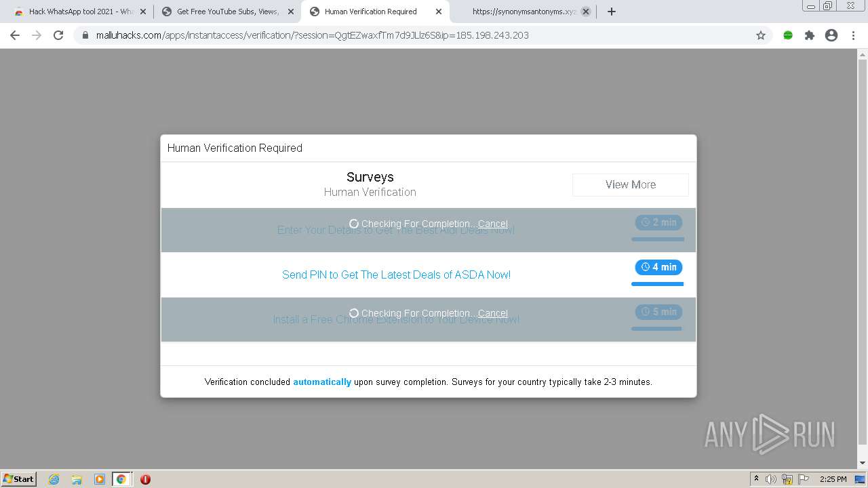Click the red antivirus taskbar icon
The image size is (868, 488).
[x=145, y=479]
